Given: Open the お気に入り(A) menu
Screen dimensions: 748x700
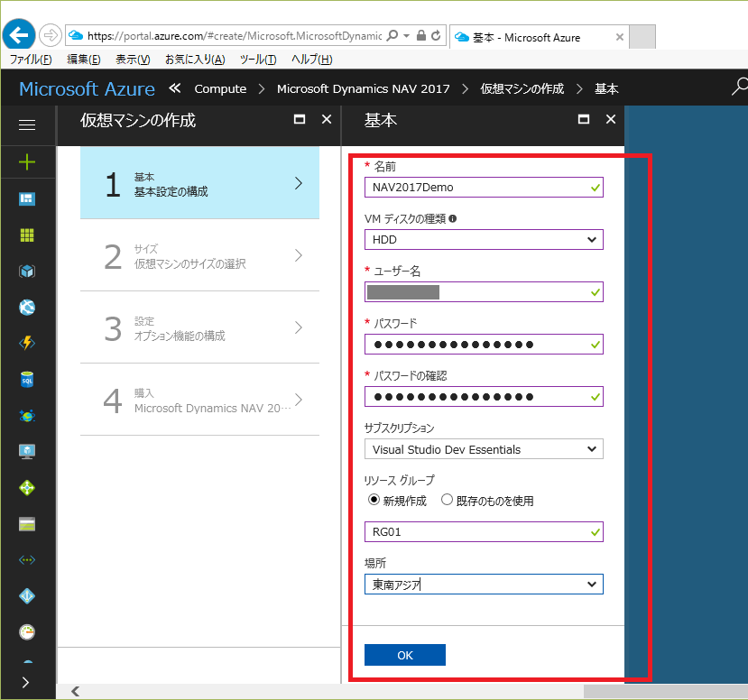Looking at the screenshot, I should coord(195,60).
